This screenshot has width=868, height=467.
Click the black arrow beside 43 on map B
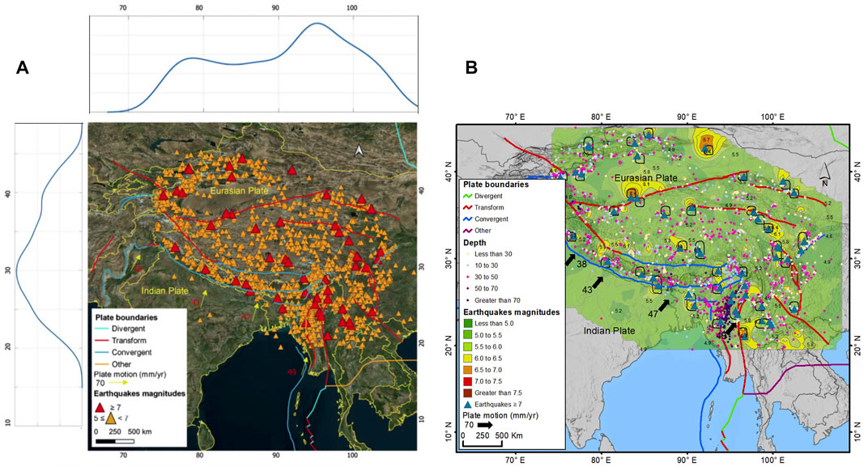(598, 282)
